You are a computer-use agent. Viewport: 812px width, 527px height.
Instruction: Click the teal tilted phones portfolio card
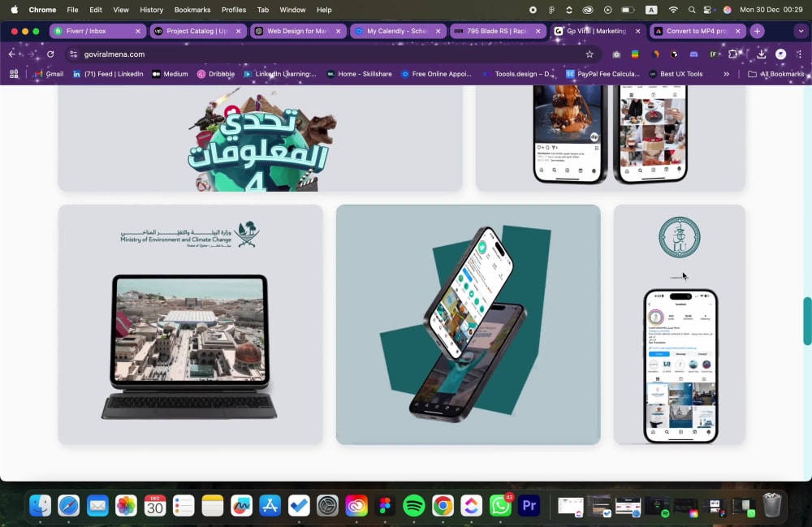469,325
